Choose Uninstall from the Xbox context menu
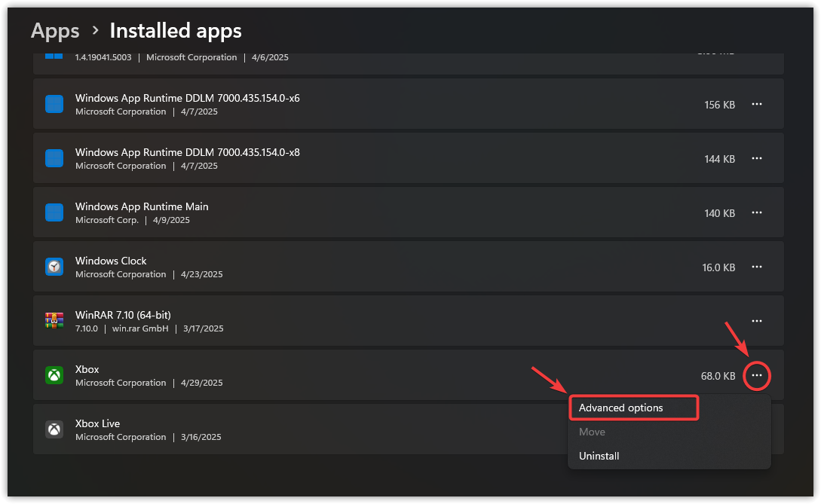The height and width of the screenshot is (504, 821). (x=599, y=456)
